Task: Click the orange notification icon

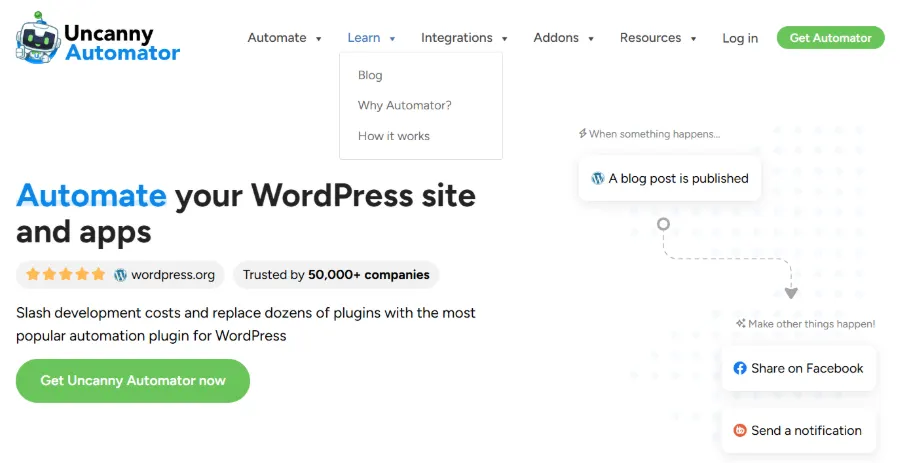Action: point(740,431)
